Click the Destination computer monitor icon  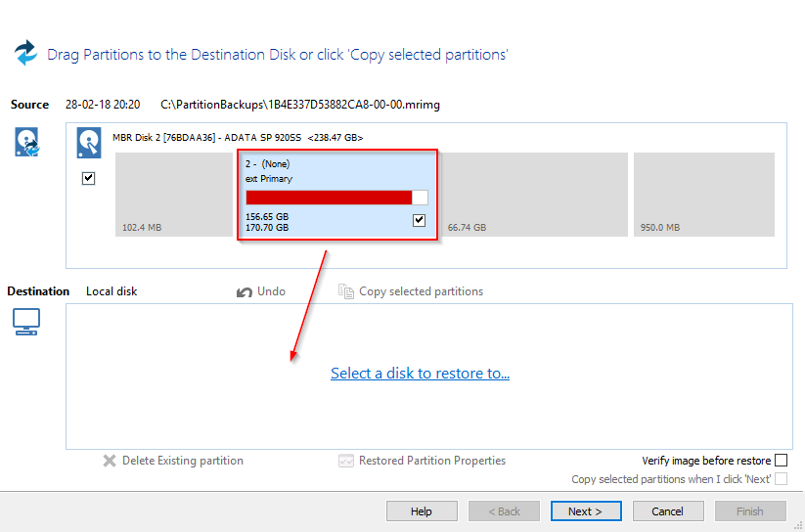click(26, 322)
